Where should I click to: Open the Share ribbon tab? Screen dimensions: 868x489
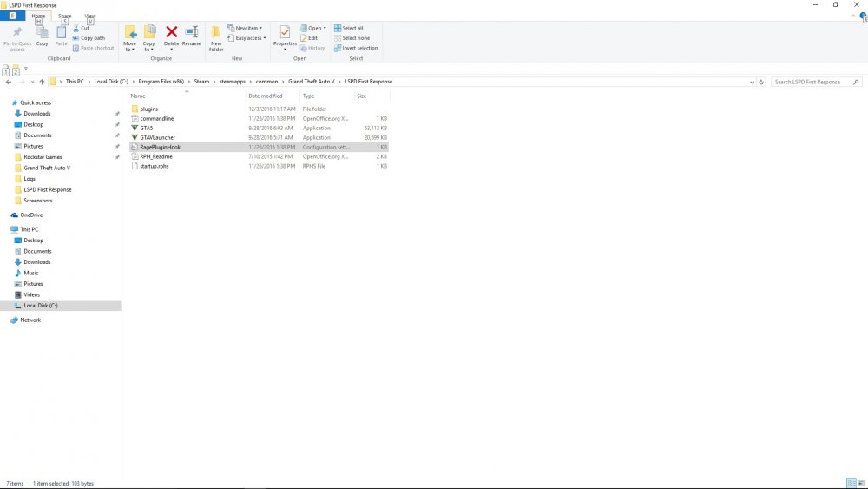pos(65,16)
